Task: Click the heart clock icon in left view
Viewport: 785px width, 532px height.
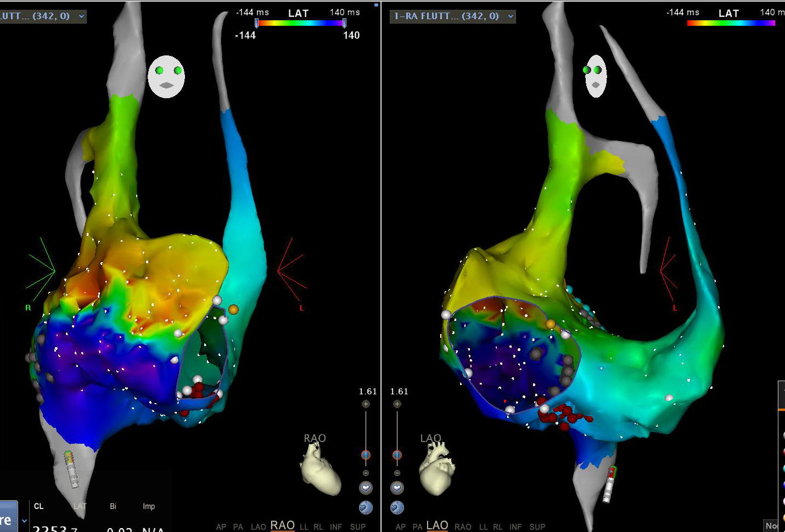Action: tap(366, 507)
